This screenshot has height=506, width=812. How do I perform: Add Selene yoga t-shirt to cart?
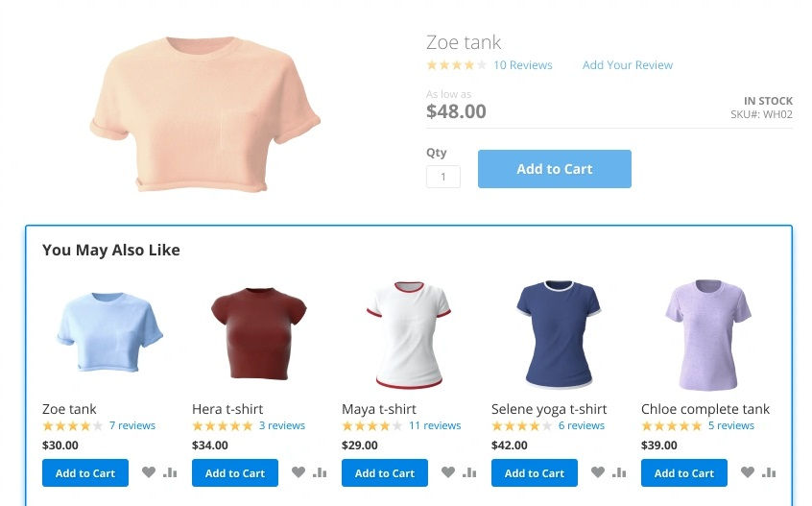click(534, 472)
